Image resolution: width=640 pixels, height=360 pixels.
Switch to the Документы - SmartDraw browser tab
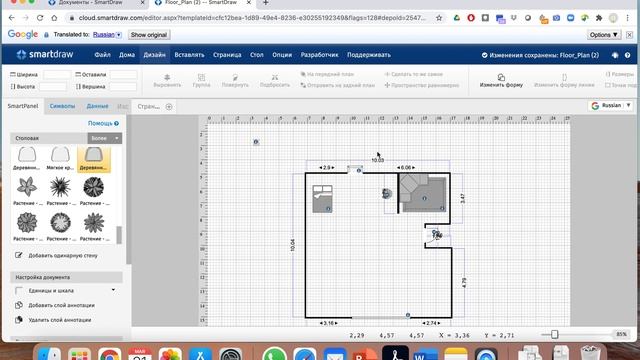coord(91,3)
